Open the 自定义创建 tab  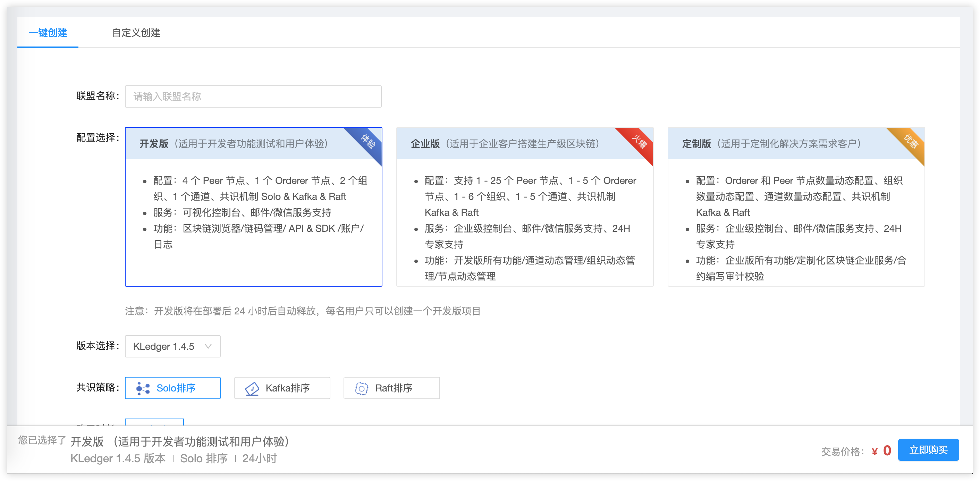[x=136, y=33]
